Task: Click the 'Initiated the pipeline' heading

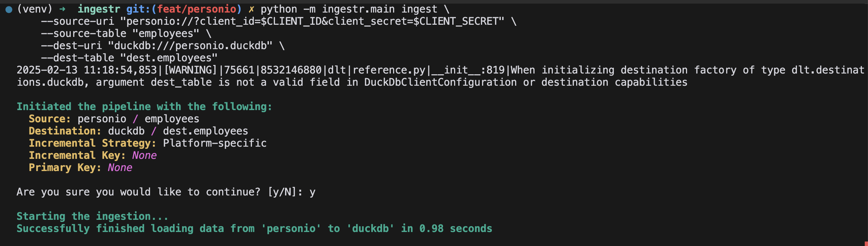Action: 144,107
